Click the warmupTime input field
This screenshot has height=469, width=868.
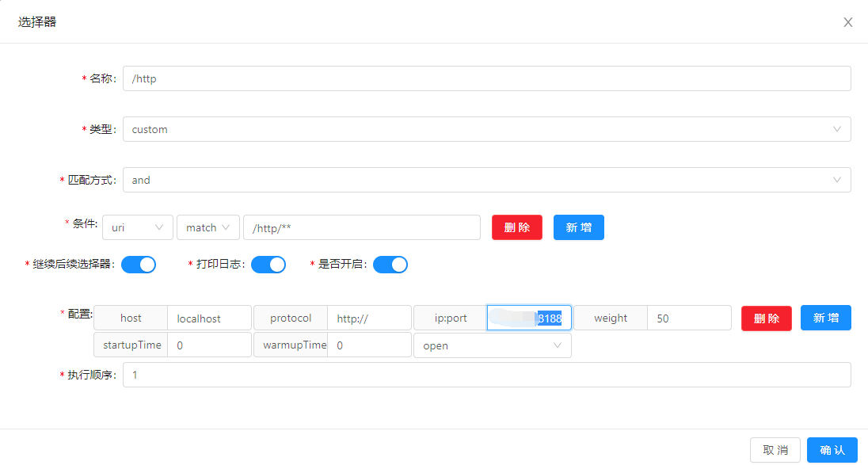pyautogui.click(x=369, y=345)
